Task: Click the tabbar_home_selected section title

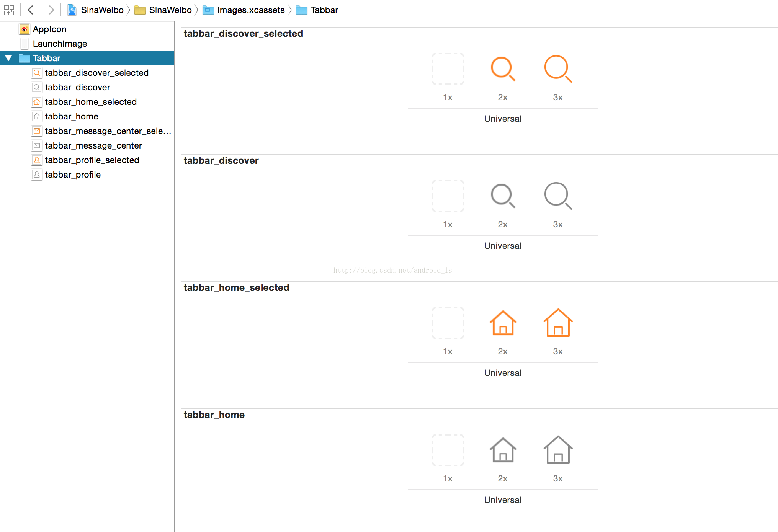Action: (236, 288)
